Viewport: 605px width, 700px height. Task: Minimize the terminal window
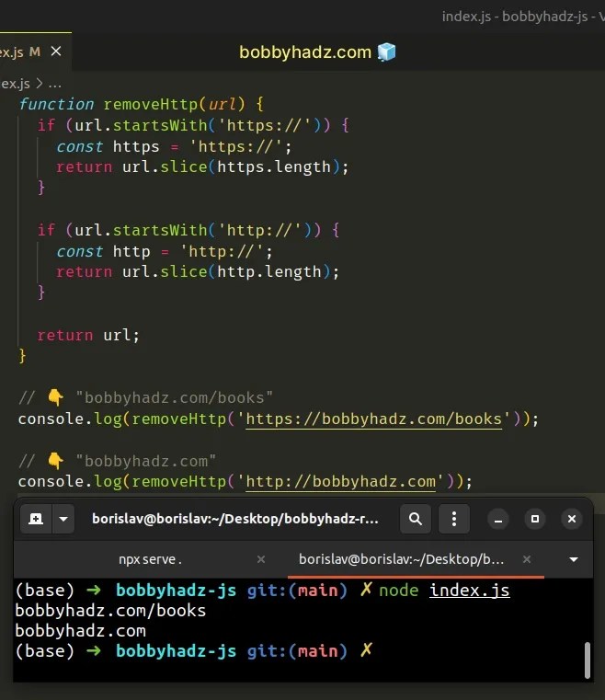pyautogui.click(x=498, y=519)
